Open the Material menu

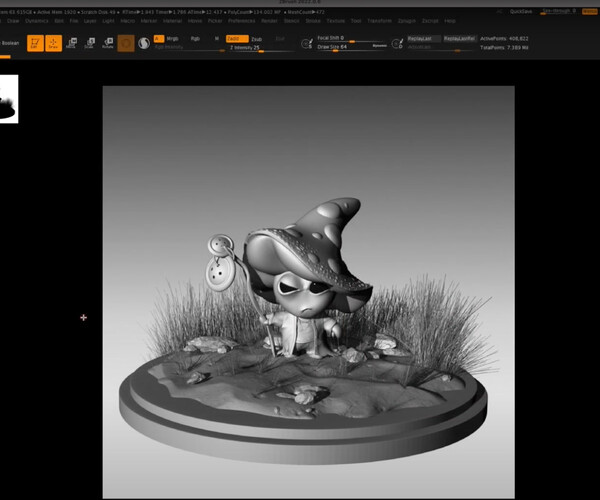pos(173,21)
